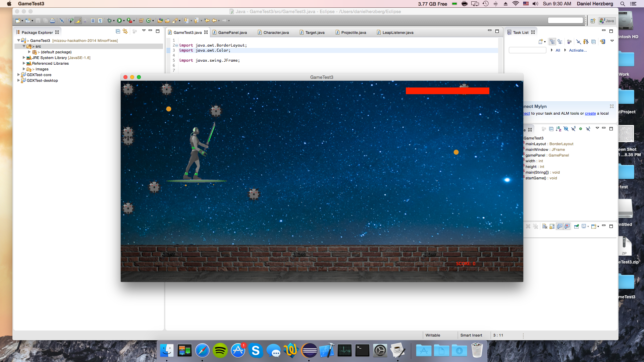Collapse all in Package Explorer
Viewport: 644px width, 362px height.
pyautogui.click(x=118, y=31)
